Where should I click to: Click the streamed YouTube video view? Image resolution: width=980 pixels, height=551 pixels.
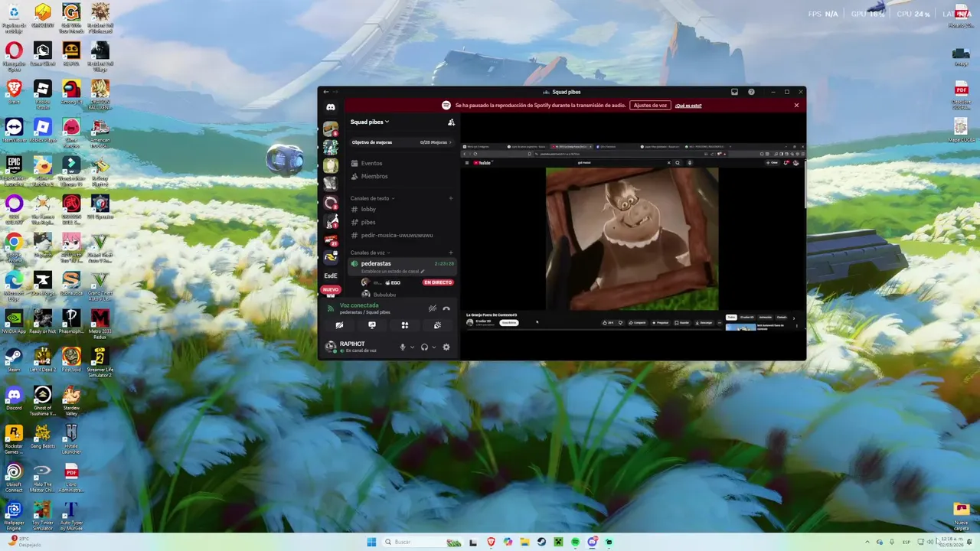pos(632,237)
